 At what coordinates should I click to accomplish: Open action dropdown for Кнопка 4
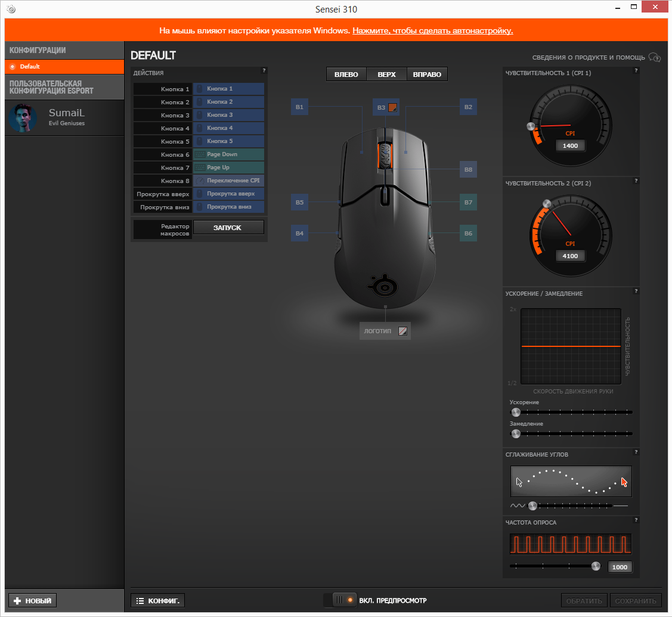coord(228,128)
